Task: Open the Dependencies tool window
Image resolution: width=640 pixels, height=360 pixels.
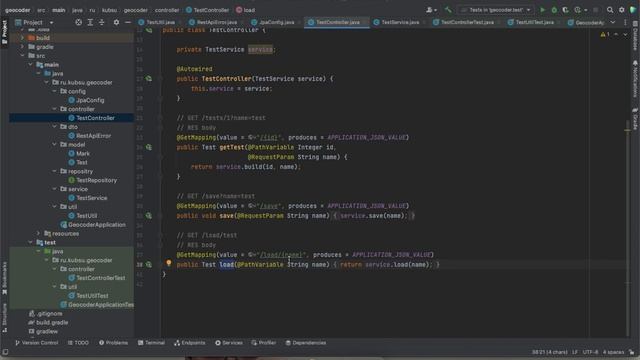Action: (306, 343)
